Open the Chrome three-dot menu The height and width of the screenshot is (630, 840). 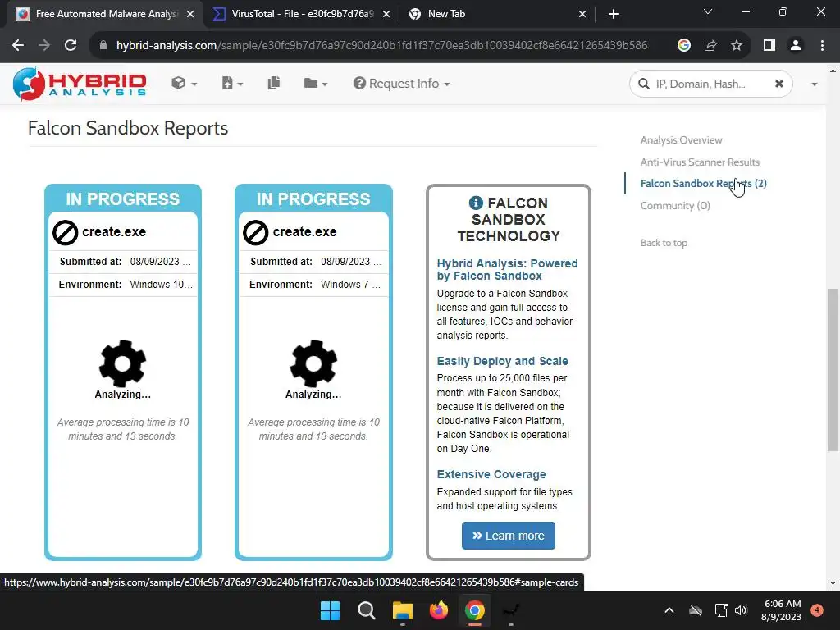pyautogui.click(x=822, y=46)
